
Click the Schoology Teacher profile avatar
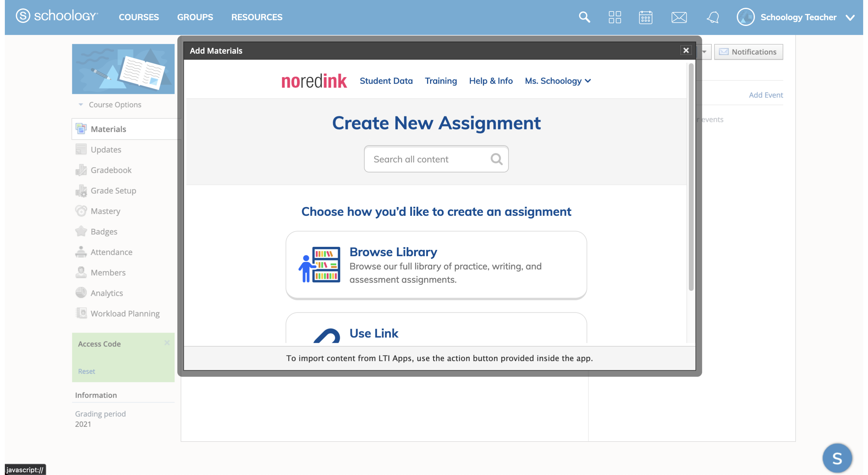[745, 17]
